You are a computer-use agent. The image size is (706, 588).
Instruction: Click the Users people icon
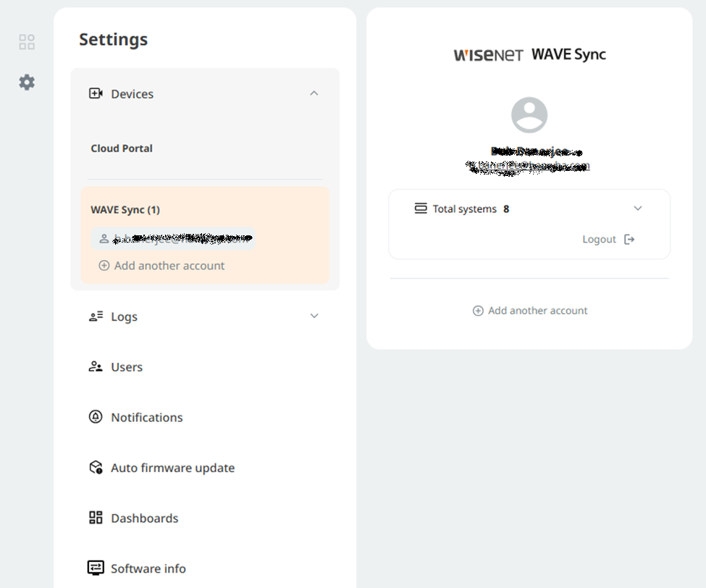96,366
